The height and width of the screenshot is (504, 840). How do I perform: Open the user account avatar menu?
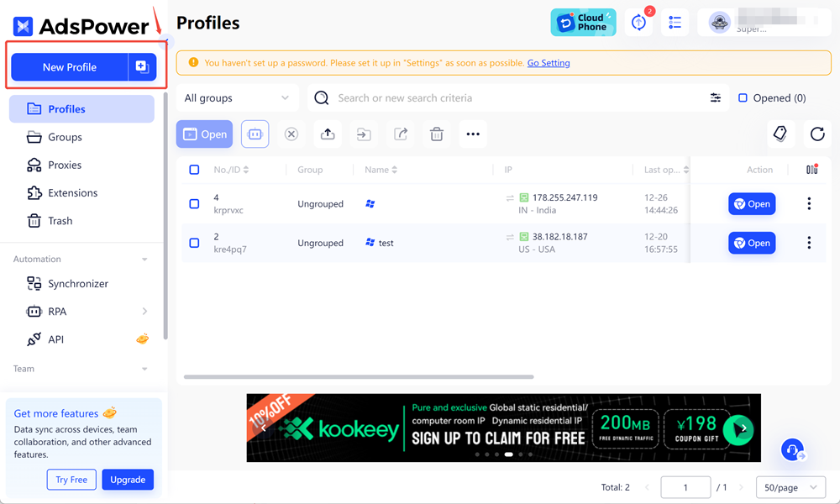[720, 23]
